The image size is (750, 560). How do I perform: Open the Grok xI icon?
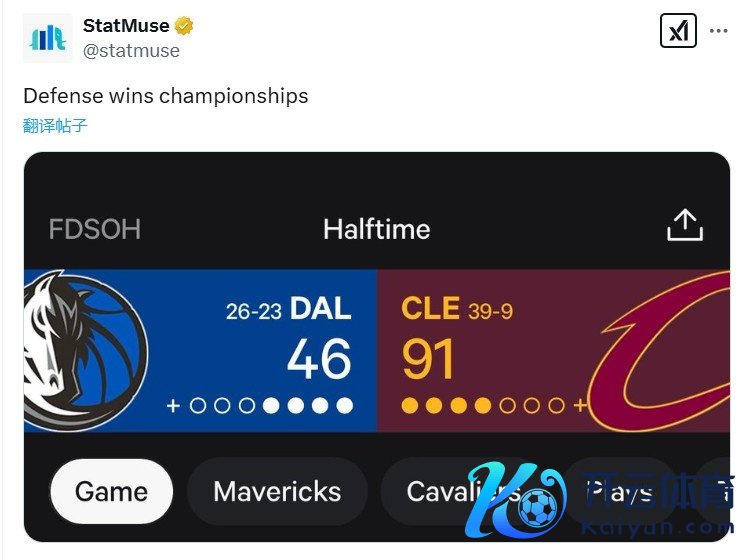point(678,31)
